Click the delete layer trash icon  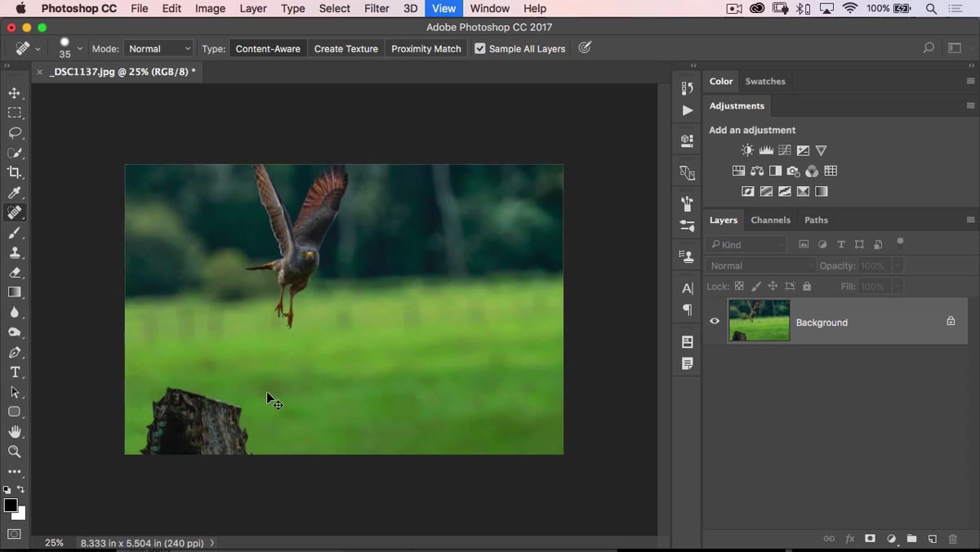pos(952,539)
